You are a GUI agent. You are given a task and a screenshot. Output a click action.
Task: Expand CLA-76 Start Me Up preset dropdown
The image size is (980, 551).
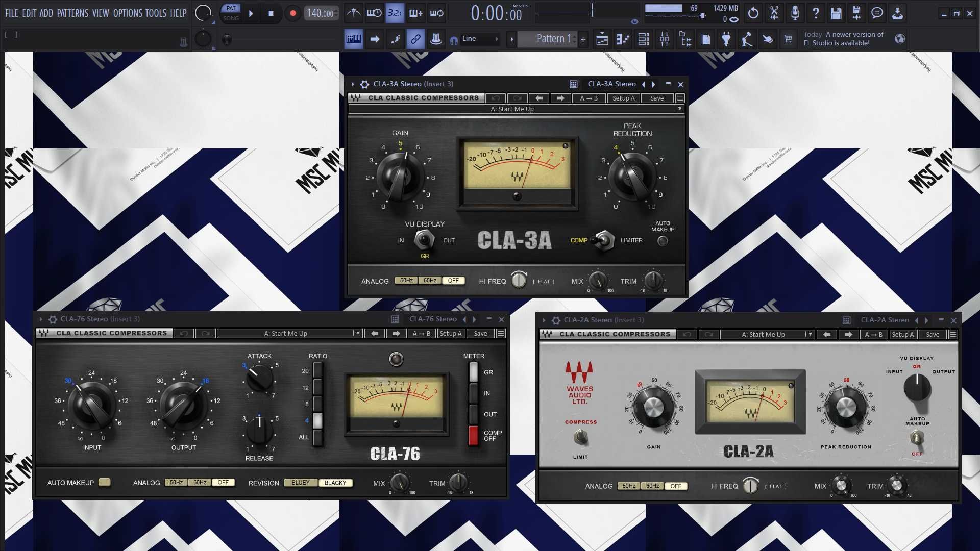pyautogui.click(x=358, y=334)
